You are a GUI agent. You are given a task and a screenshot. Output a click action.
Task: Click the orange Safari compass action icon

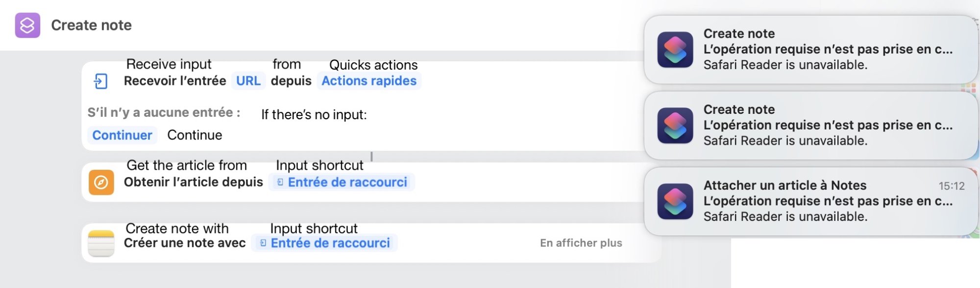coord(101,183)
